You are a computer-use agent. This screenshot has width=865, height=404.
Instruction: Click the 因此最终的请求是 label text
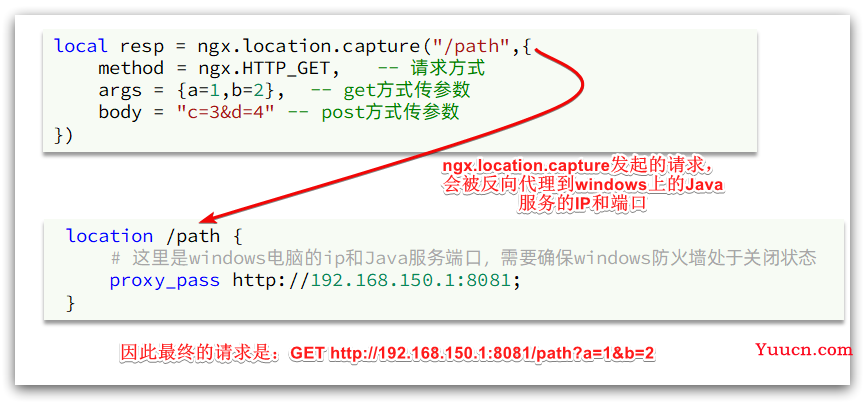[x=203, y=353]
